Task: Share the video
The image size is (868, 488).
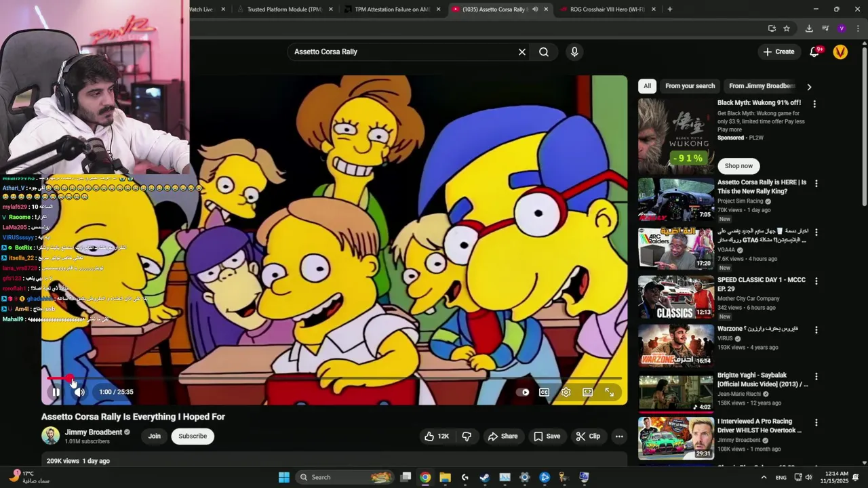Action: [x=502, y=436]
